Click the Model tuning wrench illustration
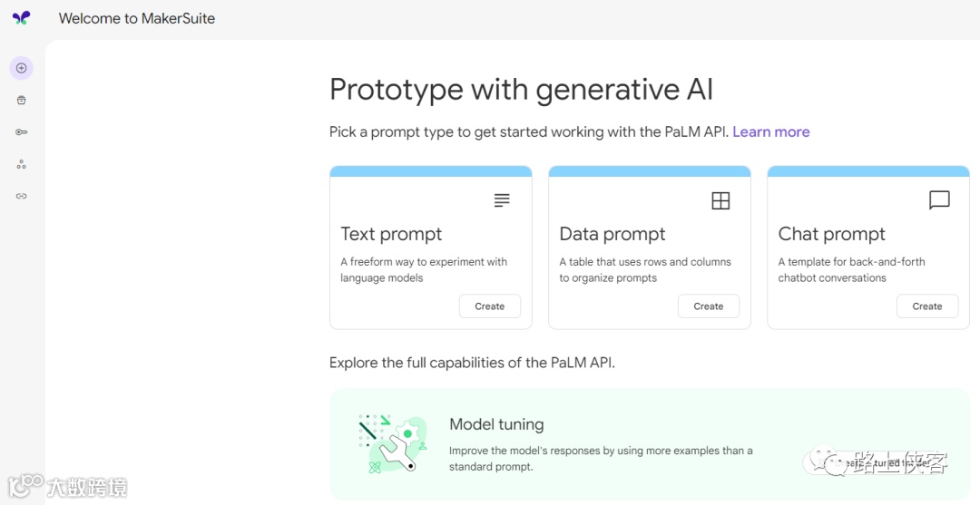 (x=392, y=443)
